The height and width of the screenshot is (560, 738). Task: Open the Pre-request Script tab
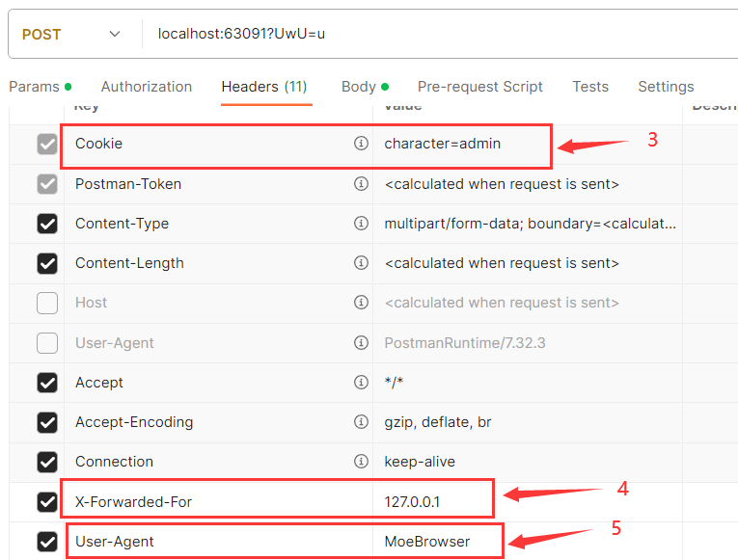coord(479,87)
